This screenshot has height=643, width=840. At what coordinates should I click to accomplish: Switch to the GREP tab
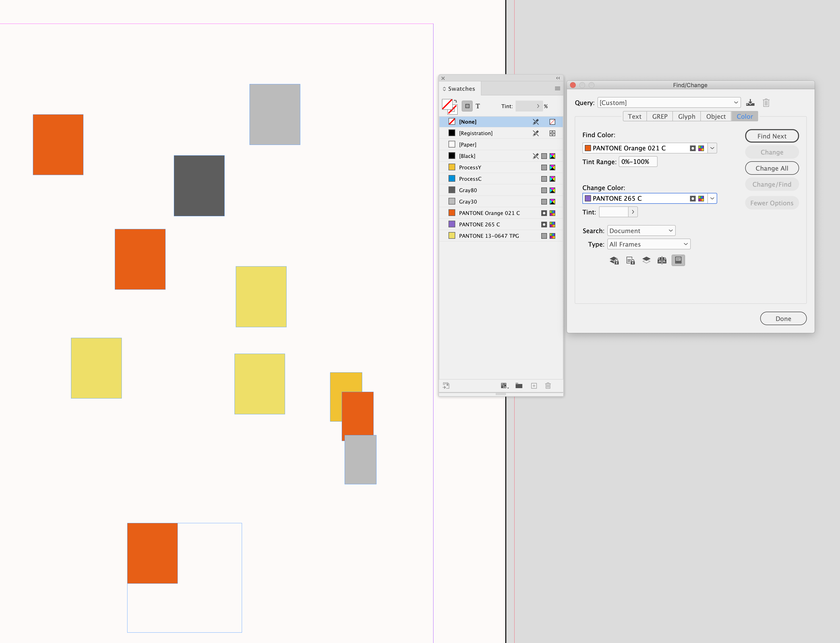(659, 116)
